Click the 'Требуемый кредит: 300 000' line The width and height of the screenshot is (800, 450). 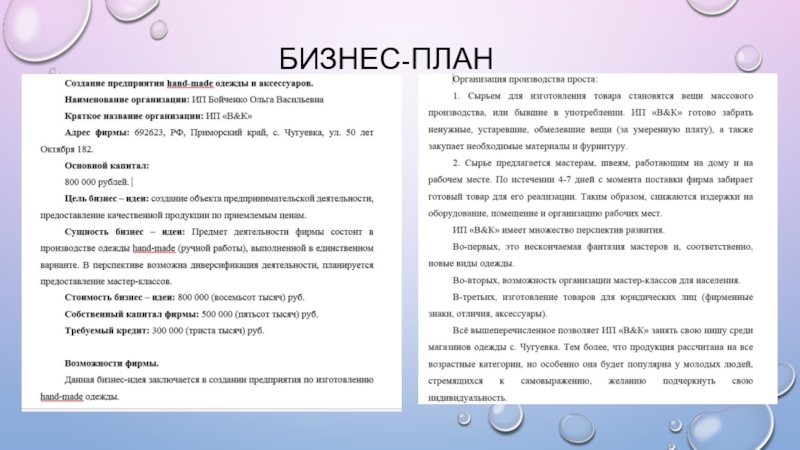[x=164, y=329]
